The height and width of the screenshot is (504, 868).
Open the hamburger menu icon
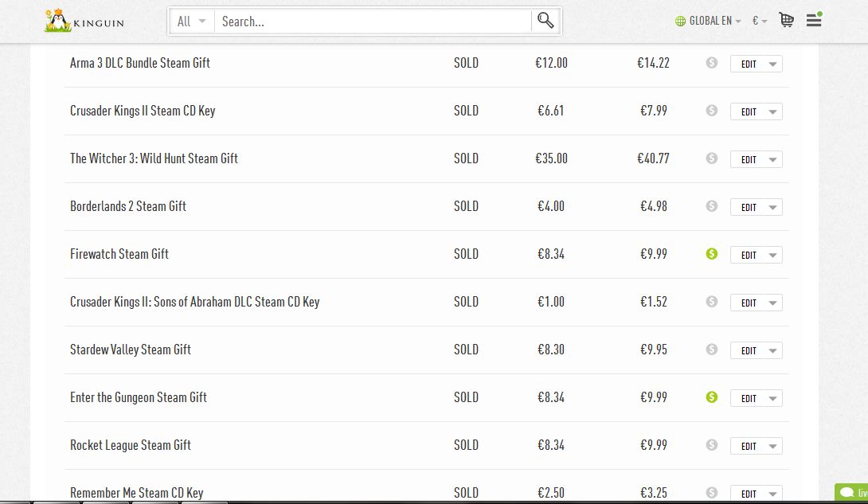[x=814, y=20]
